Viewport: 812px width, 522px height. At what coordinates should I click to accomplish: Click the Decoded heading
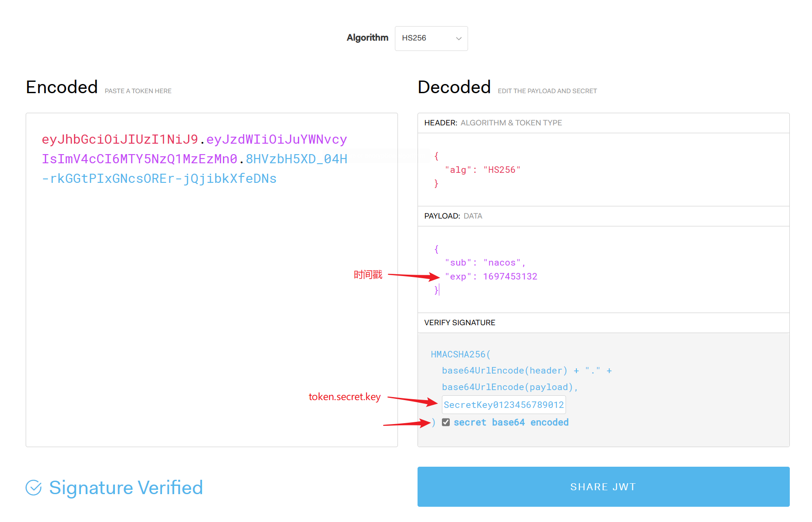point(455,87)
